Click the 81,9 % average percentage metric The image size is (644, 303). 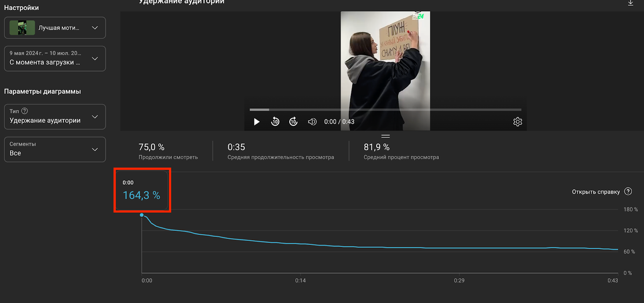click(x=401, y=151)
